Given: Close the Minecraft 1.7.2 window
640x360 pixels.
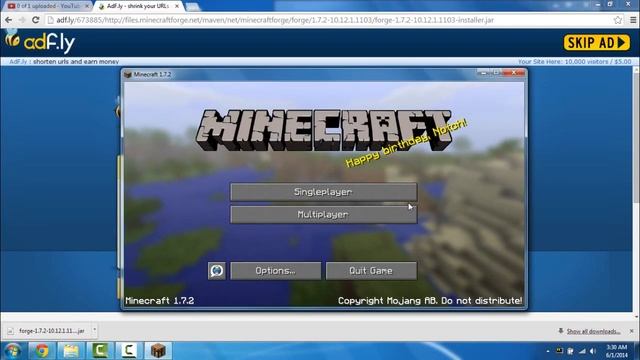Looking at the screenshot, I should tap(514, 73).
